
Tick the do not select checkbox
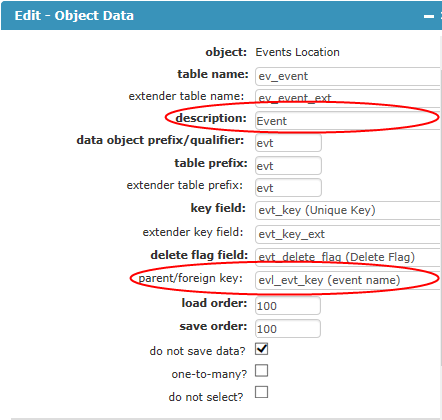click(261, 392)
